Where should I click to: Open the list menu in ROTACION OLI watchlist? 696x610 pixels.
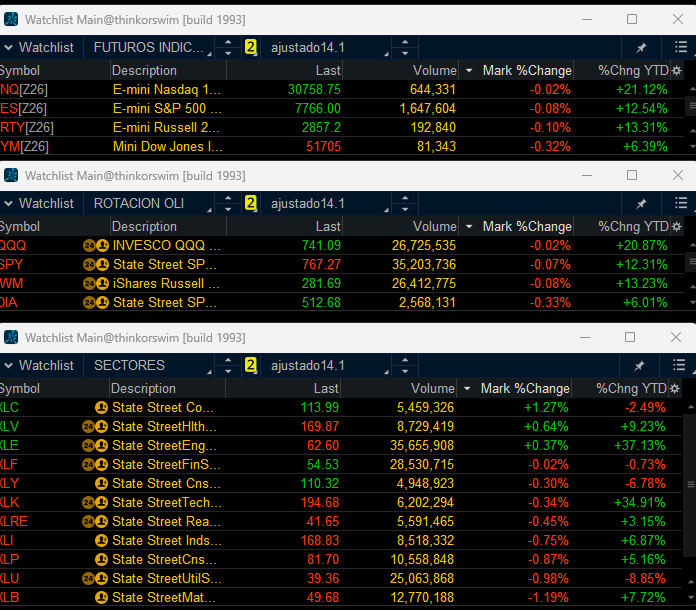tap(681, 203)
